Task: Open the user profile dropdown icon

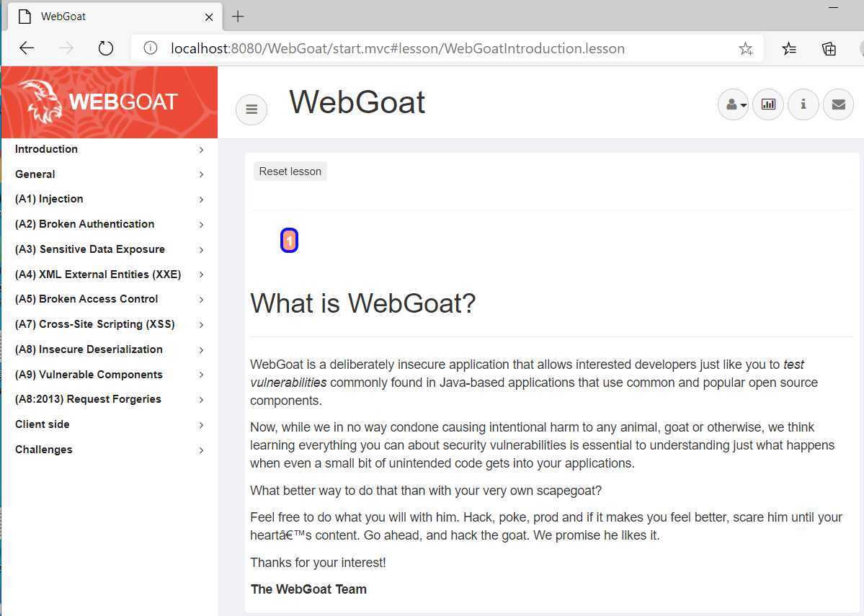Action: pos(733,104)
